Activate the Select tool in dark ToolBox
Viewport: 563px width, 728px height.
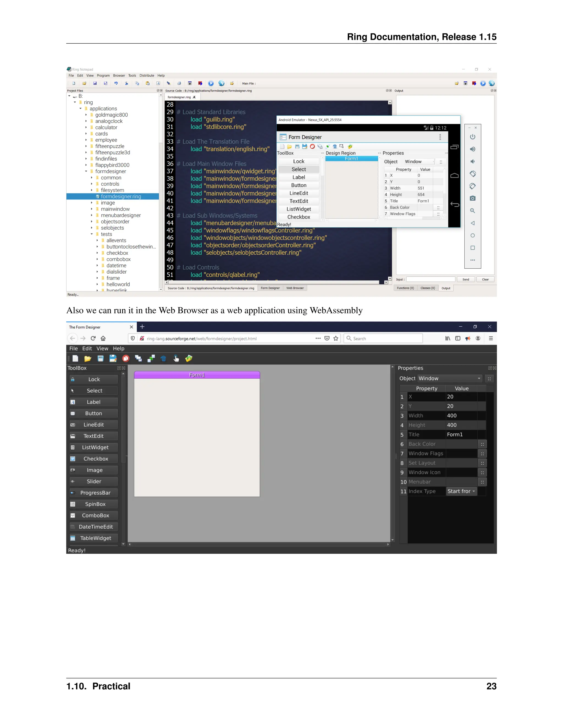94,391
